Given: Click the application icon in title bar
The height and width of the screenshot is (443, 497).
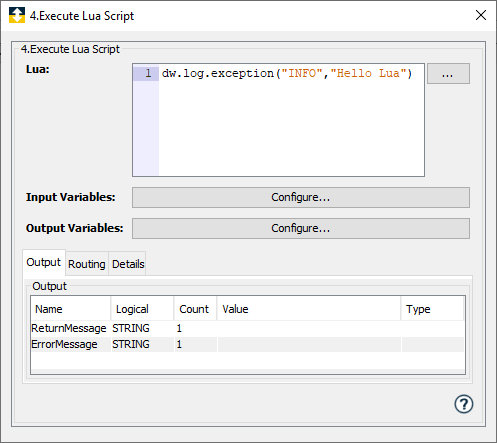Looking at the screenshot, I should pyautogui.click(x=17, y=15).
